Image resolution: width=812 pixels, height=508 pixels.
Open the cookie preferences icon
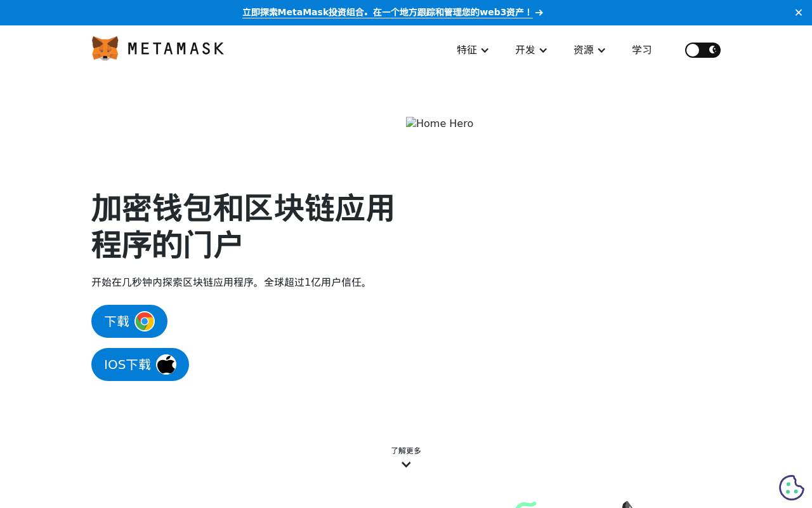click(x=792, y=488)
